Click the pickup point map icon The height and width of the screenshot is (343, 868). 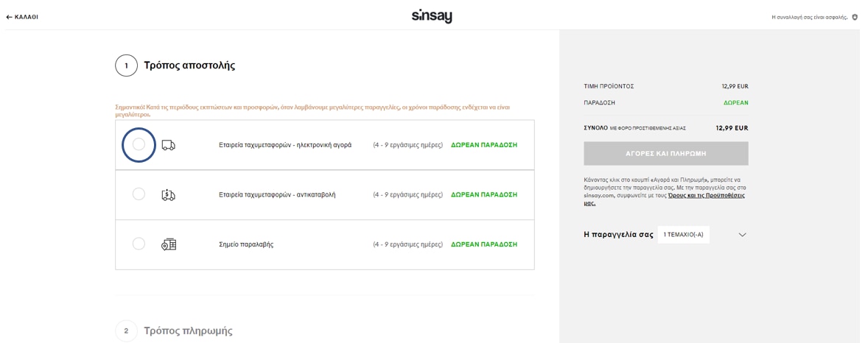(x=168, y=244)
